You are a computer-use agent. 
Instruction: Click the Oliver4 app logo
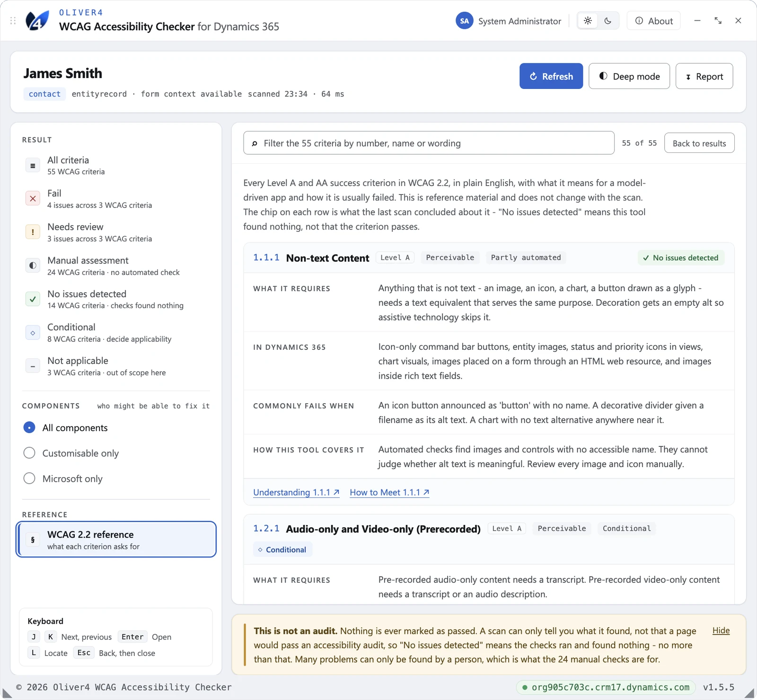[x=37, y=21]
